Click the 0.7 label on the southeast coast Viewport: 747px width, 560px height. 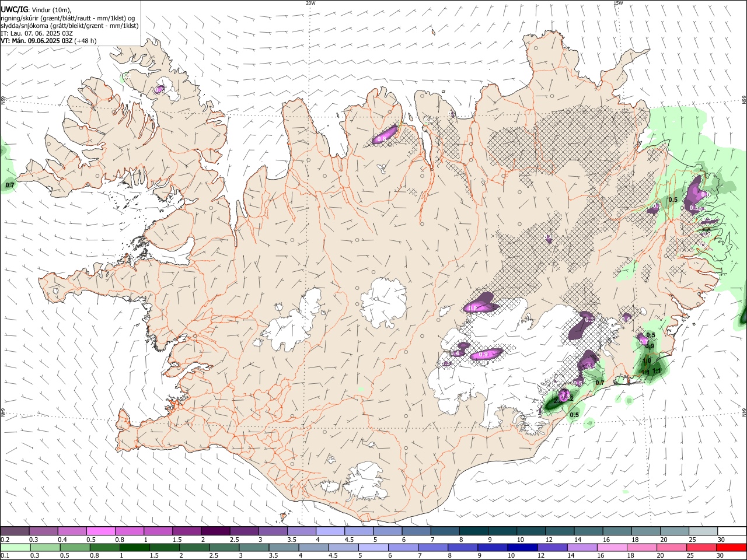(599, 383)
